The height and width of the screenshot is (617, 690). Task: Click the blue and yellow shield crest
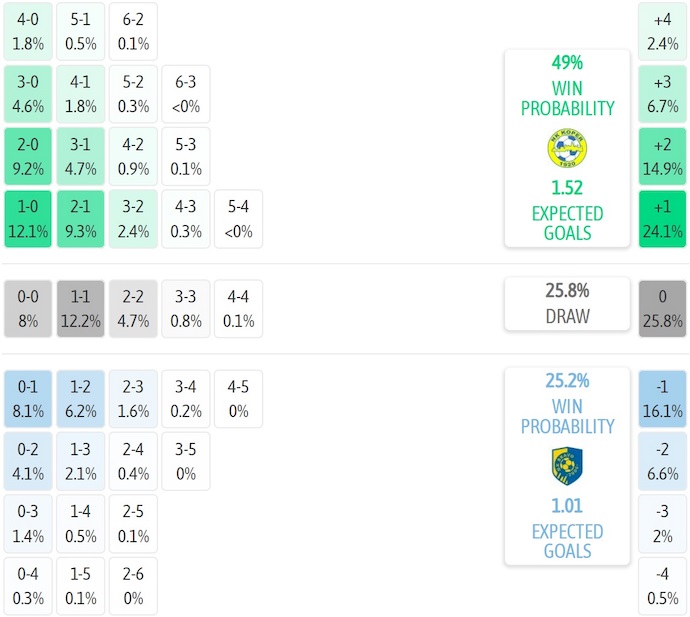click(567, 466)
